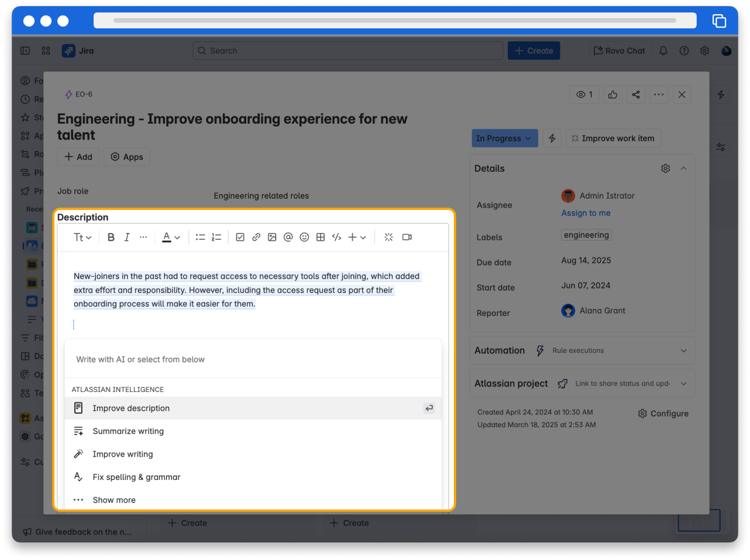Click the Write with AI prompt field
Viewport: 750px width, 560px height.
253,359
